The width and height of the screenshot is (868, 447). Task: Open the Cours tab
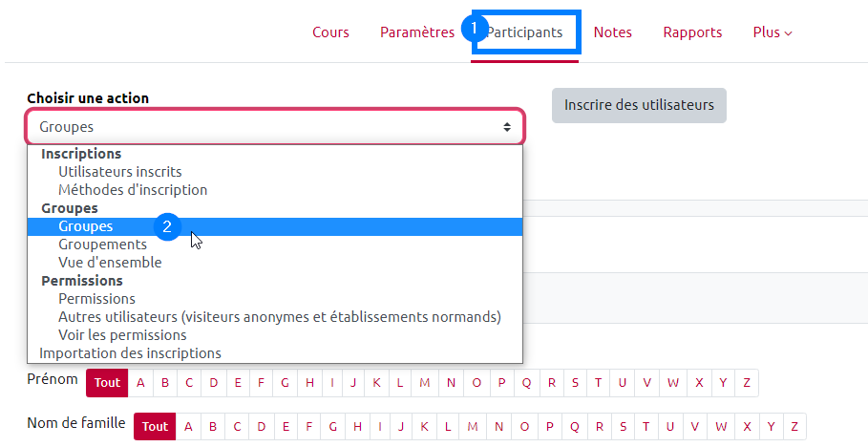click(330, 32)
